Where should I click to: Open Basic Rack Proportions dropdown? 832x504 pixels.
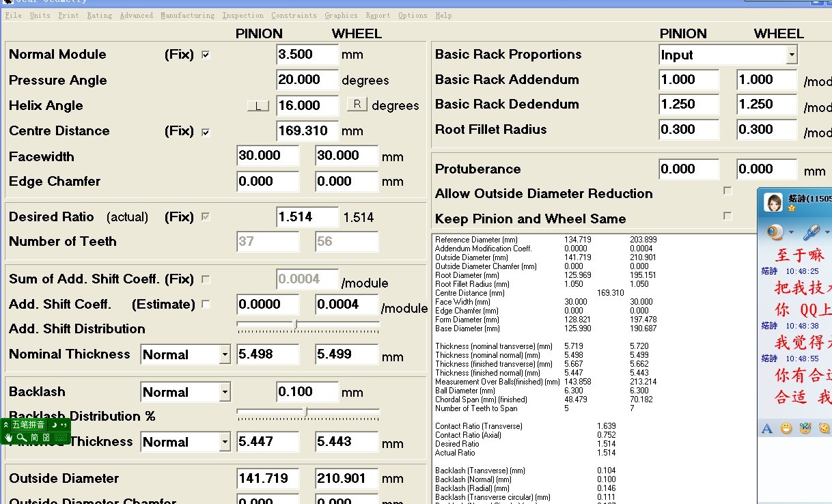791,55
